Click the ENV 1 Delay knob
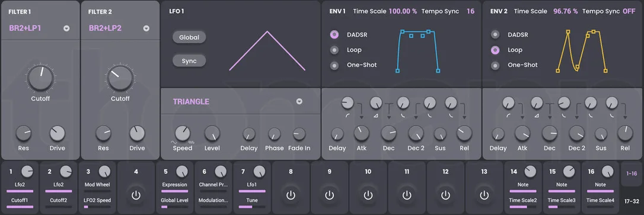644x215 pixels. click(337, 134)
